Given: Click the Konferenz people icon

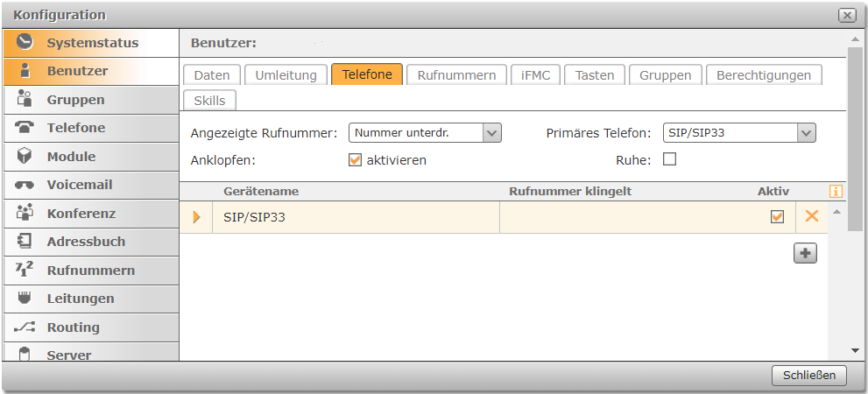Looking at the screenshot, I should [x=25, y=213].
